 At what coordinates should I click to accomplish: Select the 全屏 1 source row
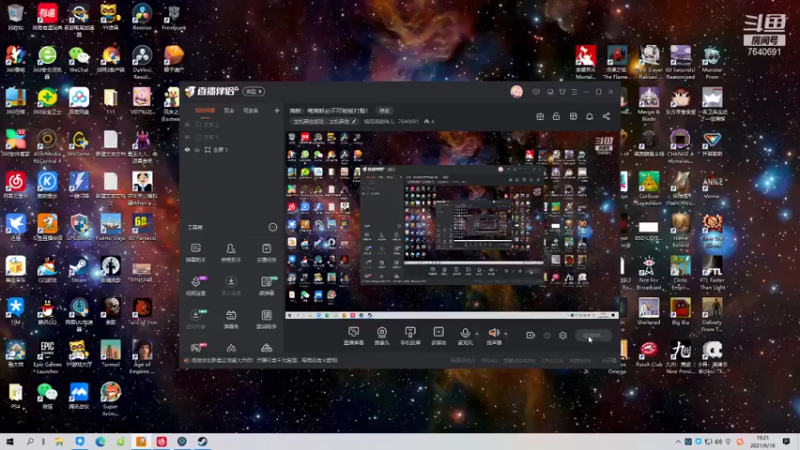[232, 150]
